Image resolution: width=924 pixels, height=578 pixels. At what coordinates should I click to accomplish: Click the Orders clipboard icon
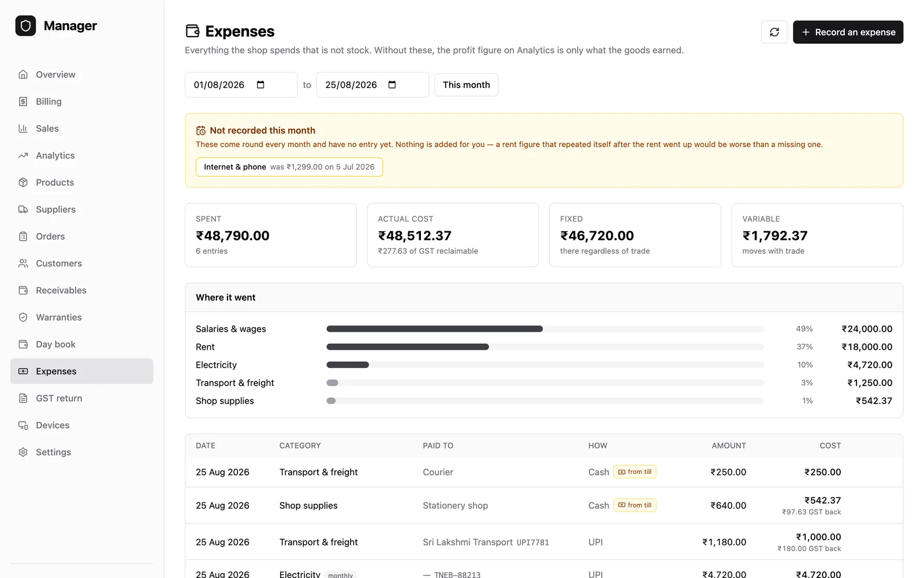pyautogui.click(x=23, y=236)
